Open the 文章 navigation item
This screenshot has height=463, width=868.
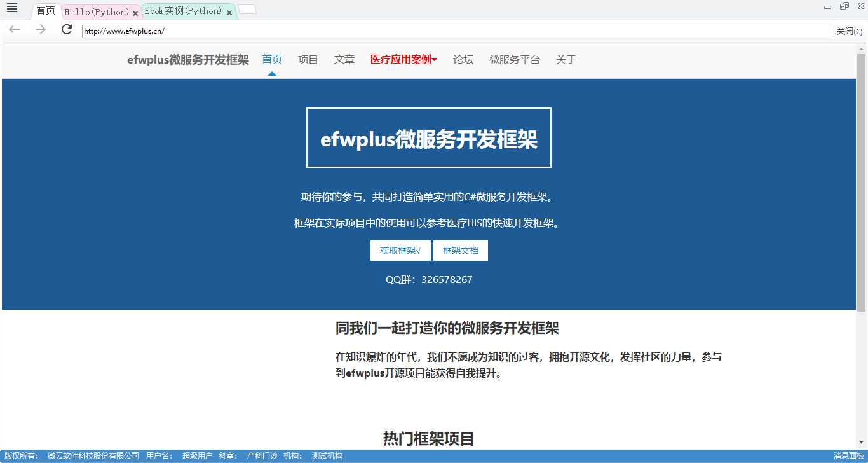tap(344, 59)
